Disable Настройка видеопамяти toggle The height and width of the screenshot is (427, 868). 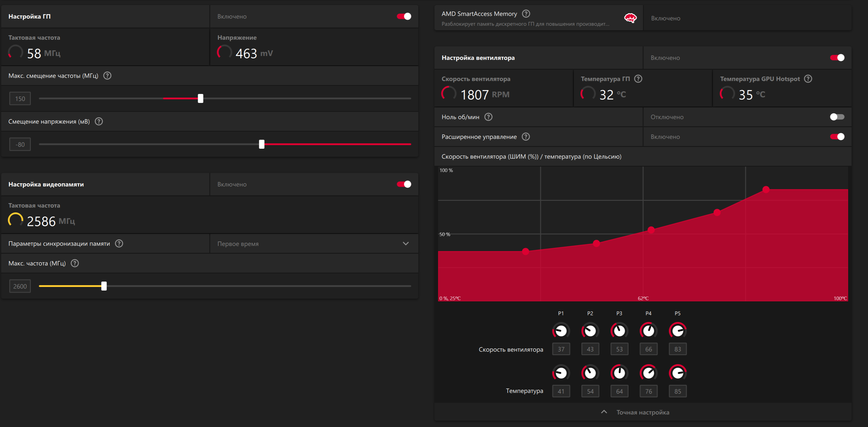pos(404,184)
